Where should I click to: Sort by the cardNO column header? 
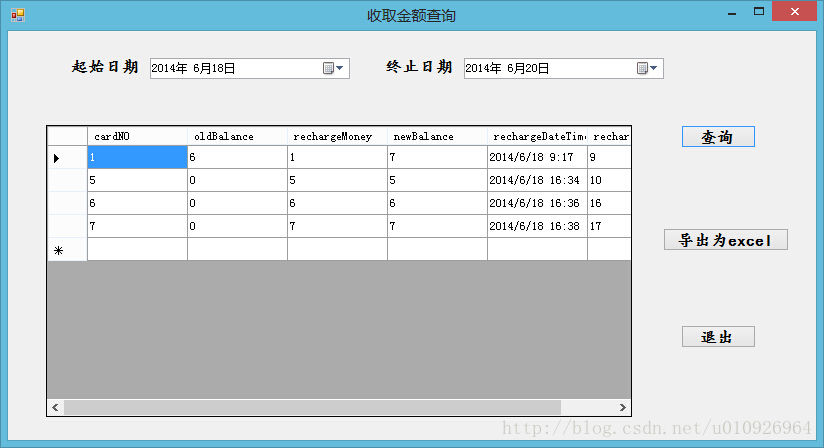tap(137, 136)
